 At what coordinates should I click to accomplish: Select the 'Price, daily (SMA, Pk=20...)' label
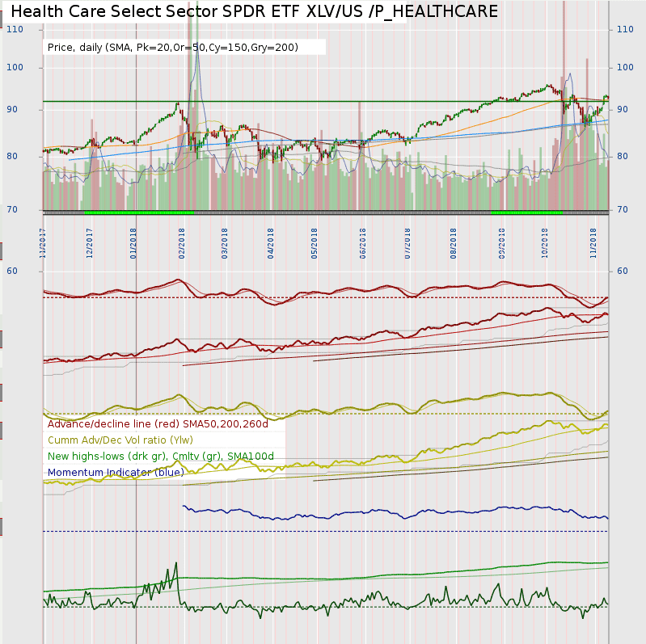[x=173, y=48]
